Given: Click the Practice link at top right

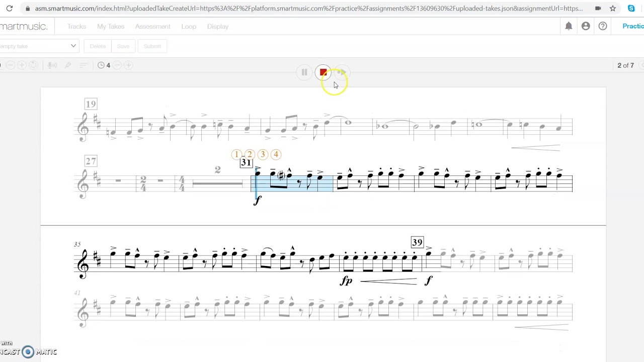Looking at the screenshot, I should click(633, 26).
